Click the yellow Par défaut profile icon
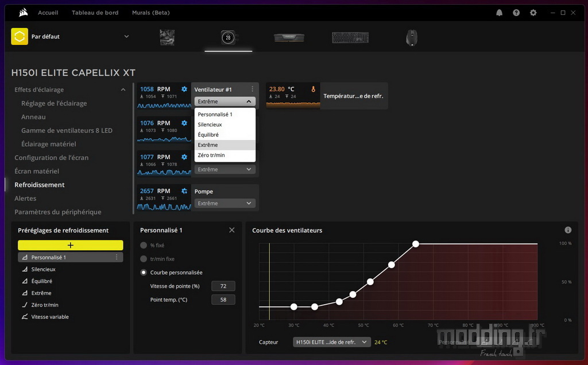588x365 pixels. tap(20, 37)
